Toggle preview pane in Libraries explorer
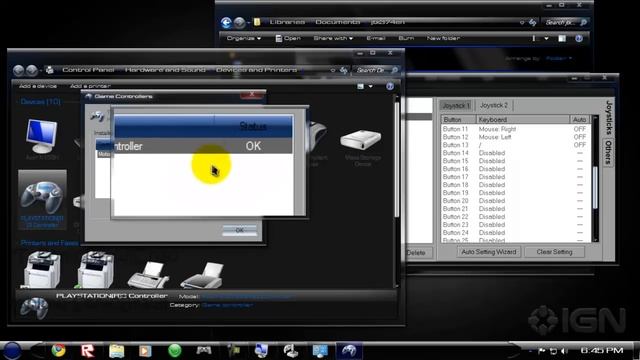640x360 pixels. coord(562,38)
